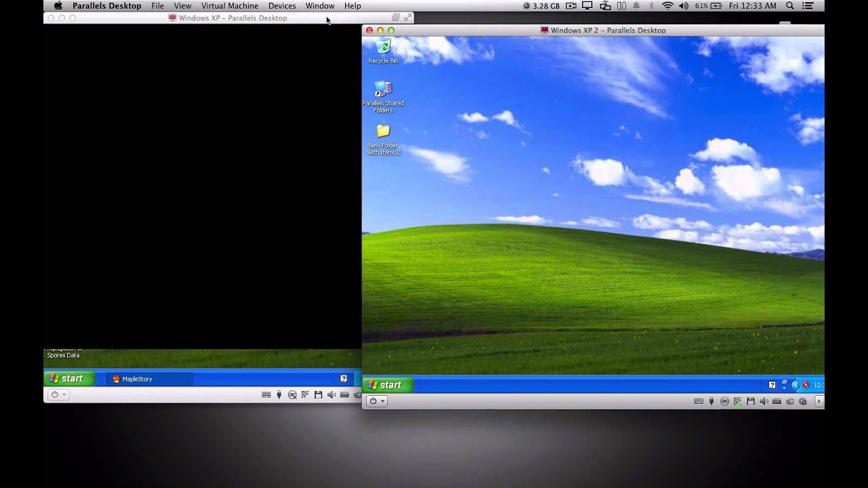The width and height of the screenshot is (868, 488).
Task: Click Bluetooth menu bar icon
Action: [652, 5]
